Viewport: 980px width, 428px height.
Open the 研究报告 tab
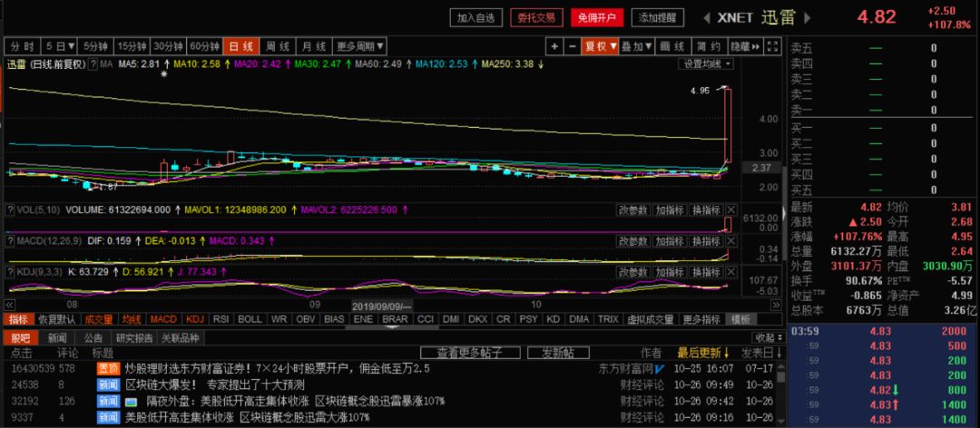pos(135,338)
